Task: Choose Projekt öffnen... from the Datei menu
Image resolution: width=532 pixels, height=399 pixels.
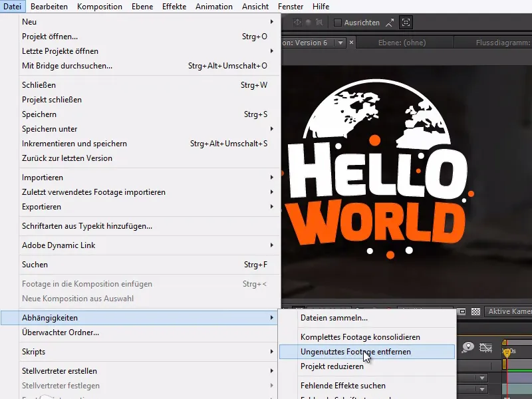Action: tap(149, 37)
